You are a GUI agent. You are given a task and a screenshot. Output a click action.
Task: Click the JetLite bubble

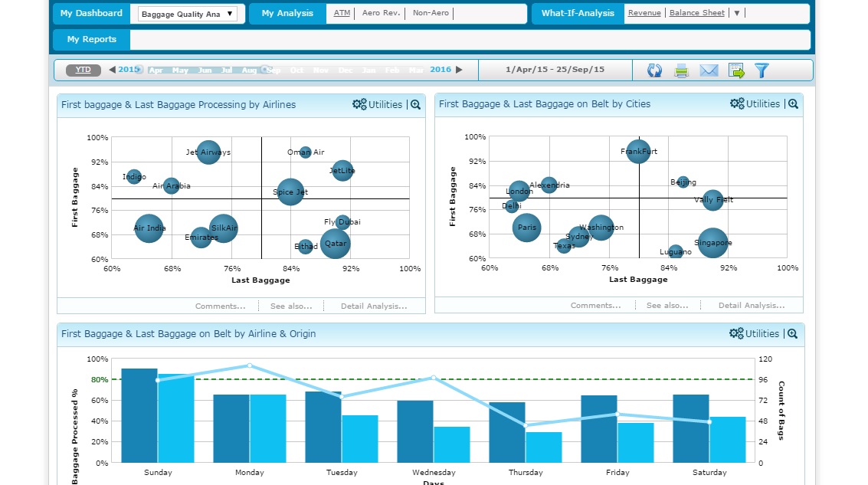(x=342, y=171)
